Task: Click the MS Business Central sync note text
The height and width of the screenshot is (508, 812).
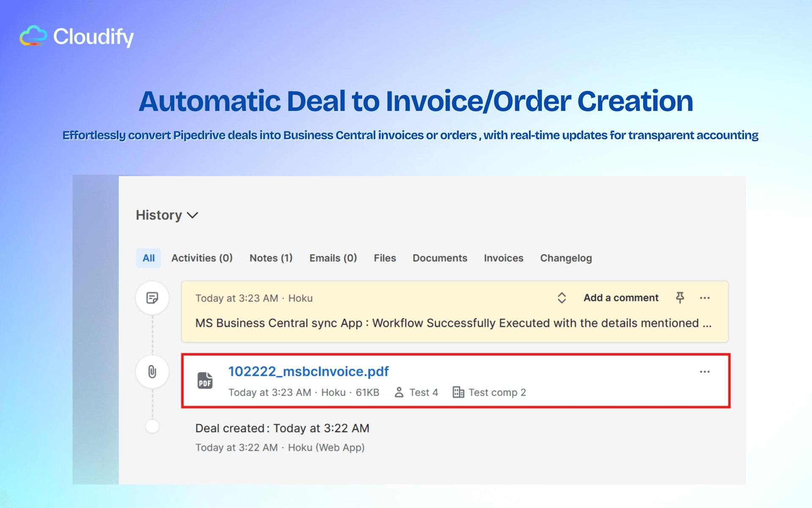Action: pos(453,323)
